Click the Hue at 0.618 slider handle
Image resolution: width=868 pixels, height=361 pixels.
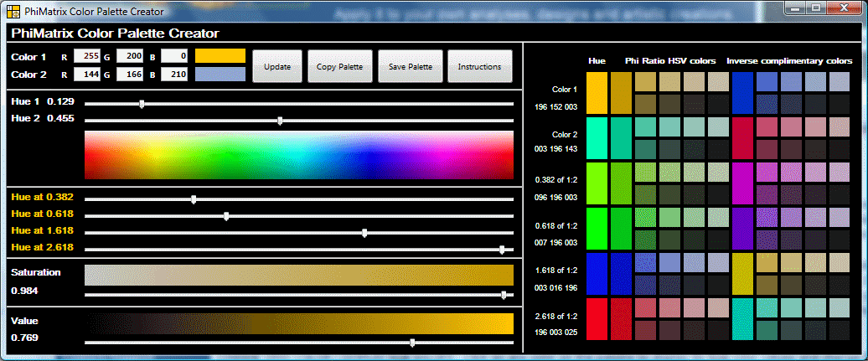pos(226,216)
